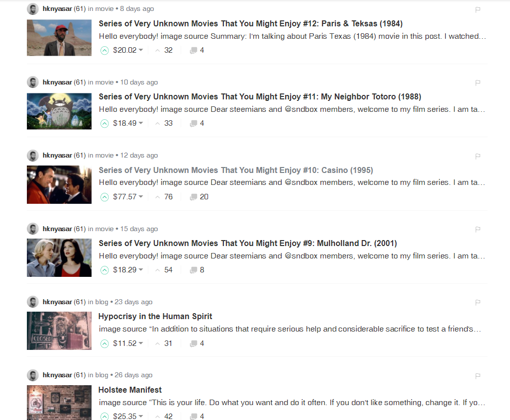Open the Paris Texas post summary text

click(x=293, y=36)
